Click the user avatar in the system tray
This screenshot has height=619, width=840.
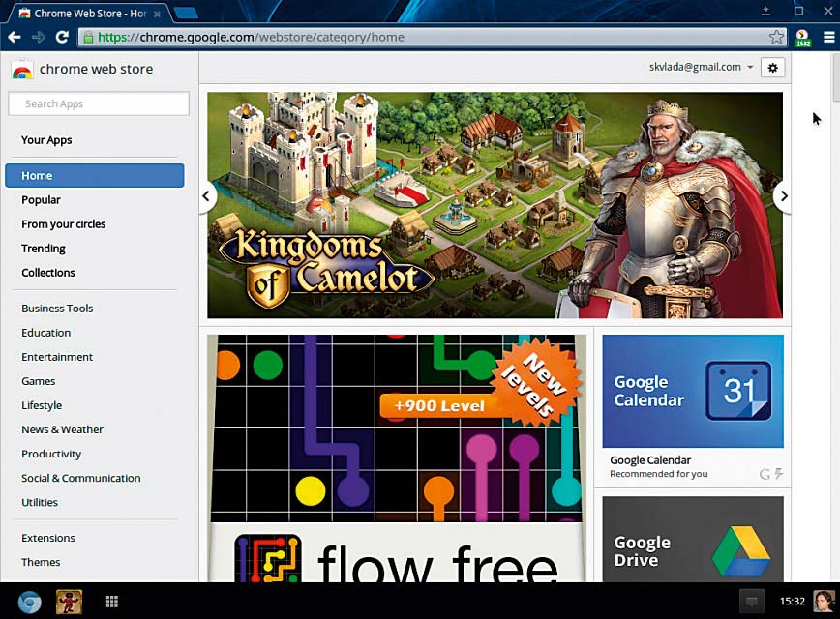coord(824,602)
